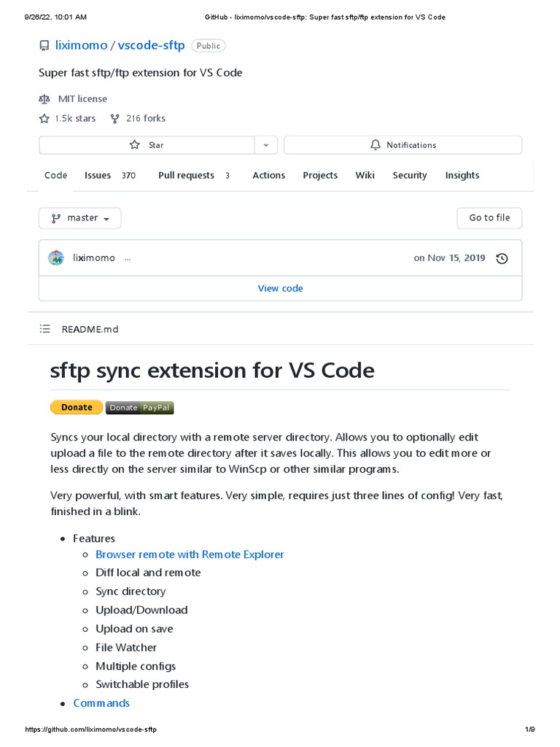Open Browser remote with Remote Explorer link

190,554
